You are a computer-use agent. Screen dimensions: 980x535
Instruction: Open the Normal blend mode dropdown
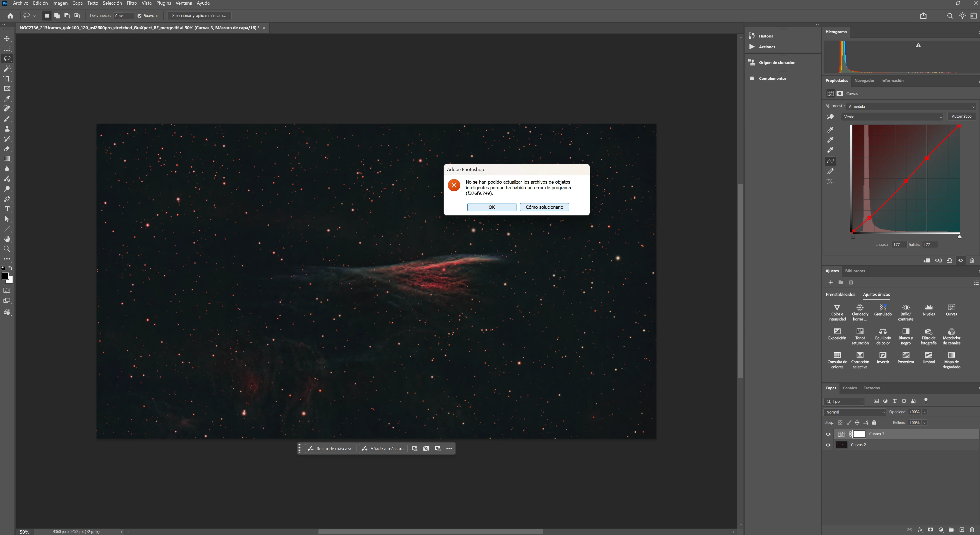click(854, 412)
